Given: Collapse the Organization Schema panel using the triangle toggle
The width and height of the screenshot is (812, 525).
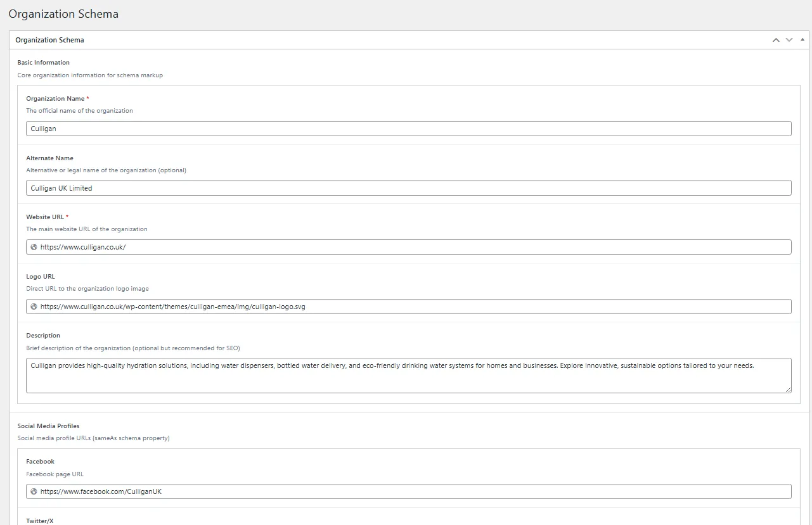Looking at the screenshot, I should (802, 40).
